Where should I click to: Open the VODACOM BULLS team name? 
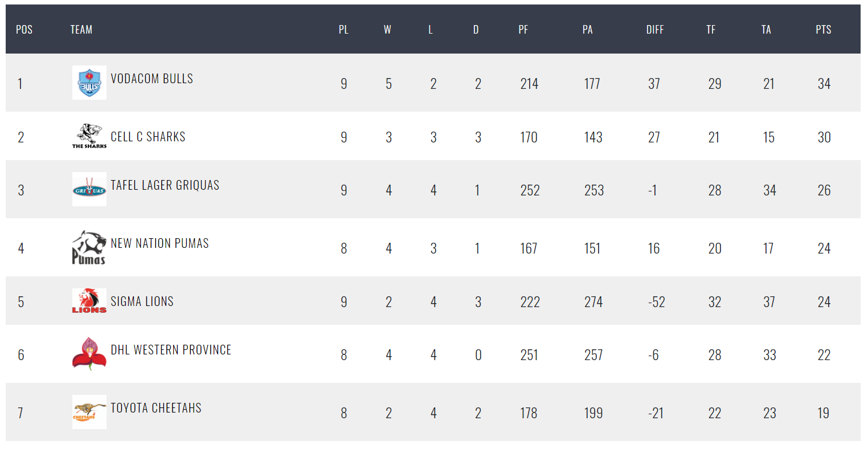152,79
